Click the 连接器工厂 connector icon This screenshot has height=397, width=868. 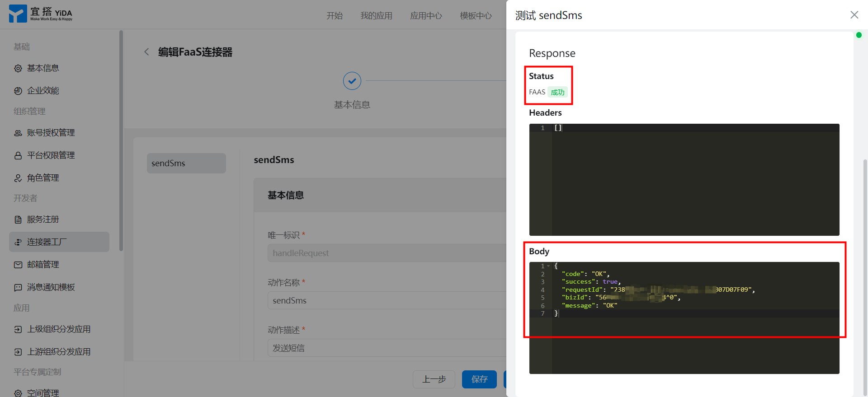(x=18, y=242)
